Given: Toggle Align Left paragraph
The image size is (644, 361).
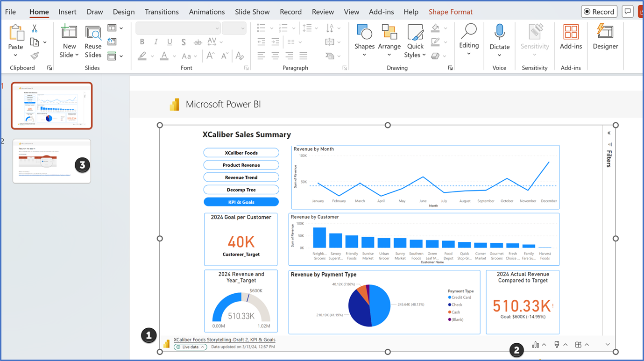Looking at the screenshot, I should 262,56.
